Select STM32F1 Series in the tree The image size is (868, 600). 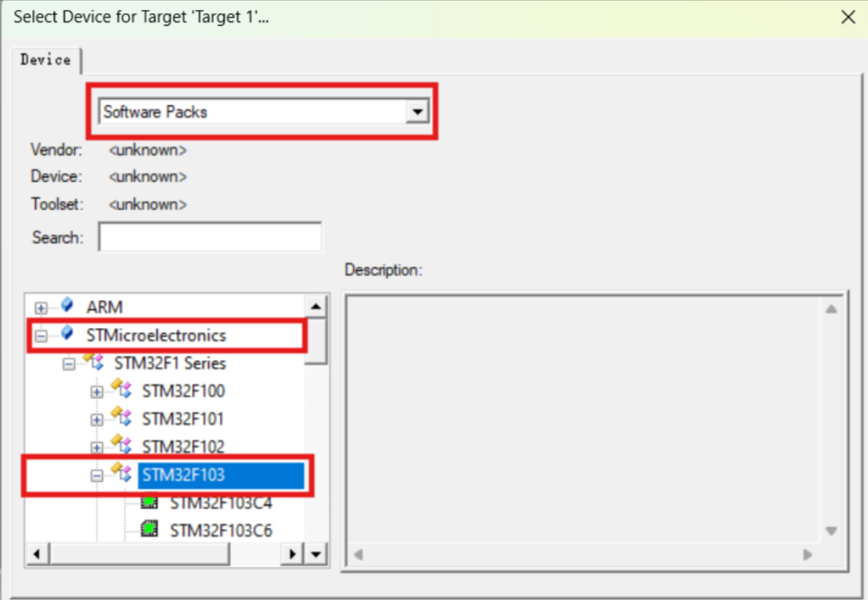pyautogui.click(x=170, y=364)
